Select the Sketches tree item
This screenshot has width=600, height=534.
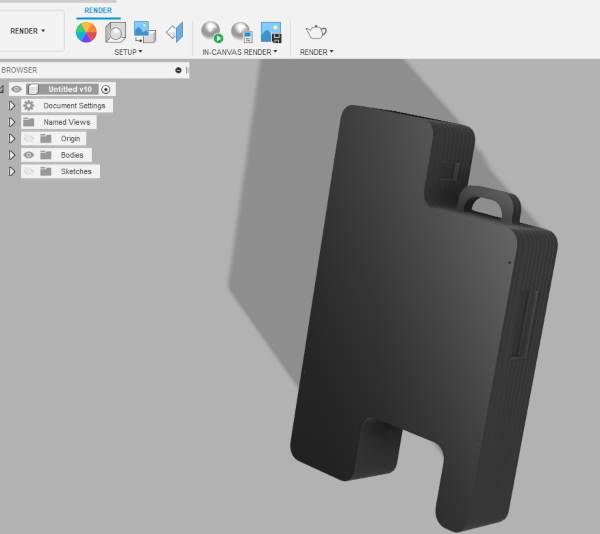coord(76,171)
